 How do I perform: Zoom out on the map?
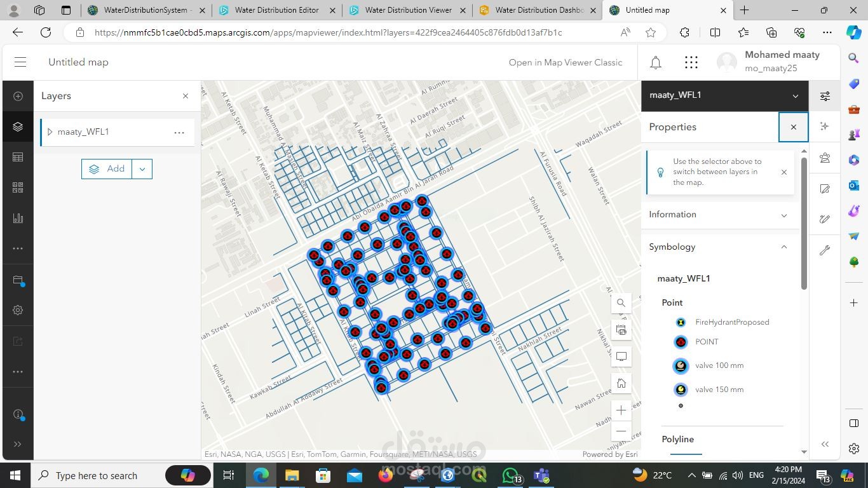point(621,431)
